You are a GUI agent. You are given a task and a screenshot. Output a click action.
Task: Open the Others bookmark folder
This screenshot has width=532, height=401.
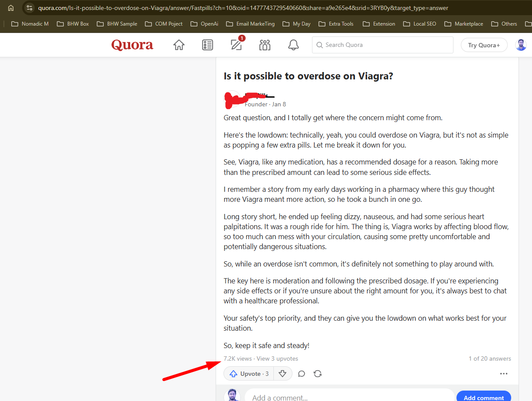(504, 24)
